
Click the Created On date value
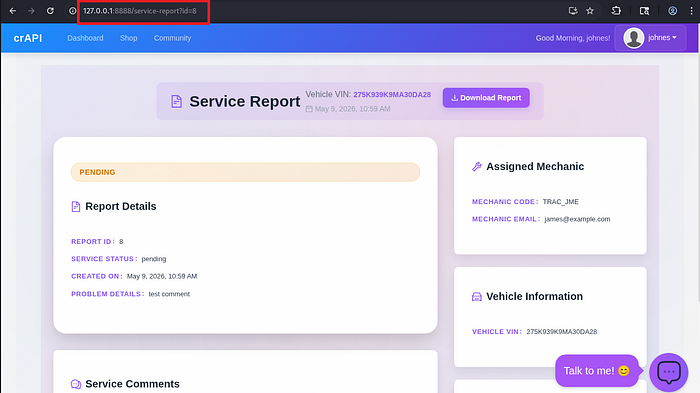162,276
